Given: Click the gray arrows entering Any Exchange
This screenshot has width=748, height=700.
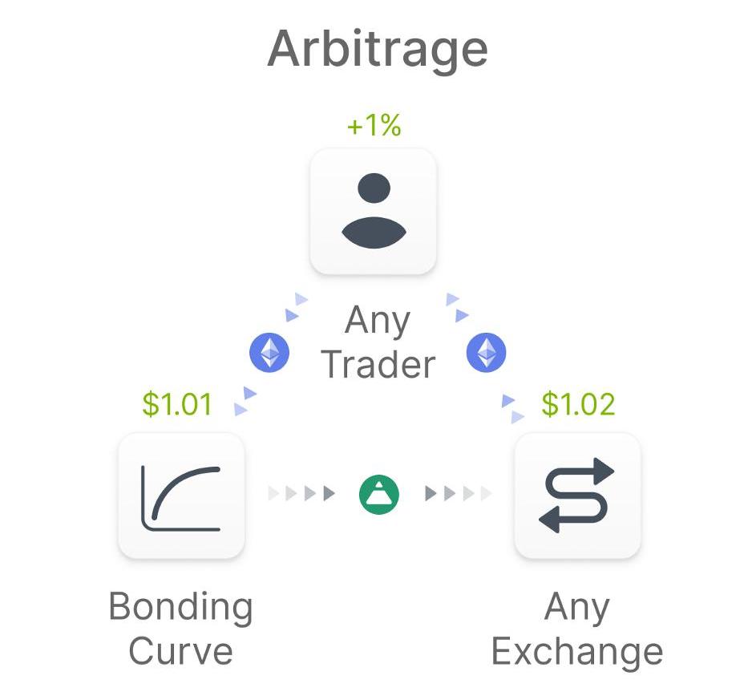Looking at the screenshot, I should [458, 493].
